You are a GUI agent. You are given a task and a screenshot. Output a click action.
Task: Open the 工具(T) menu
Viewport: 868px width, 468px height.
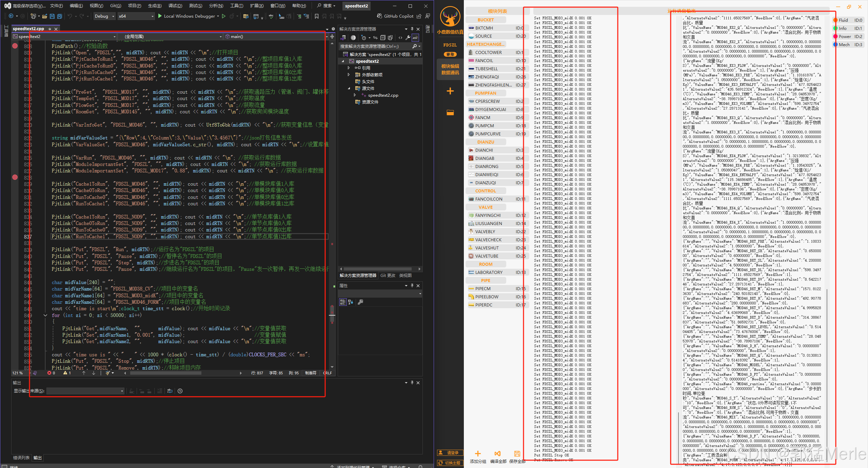coord(237,6)
